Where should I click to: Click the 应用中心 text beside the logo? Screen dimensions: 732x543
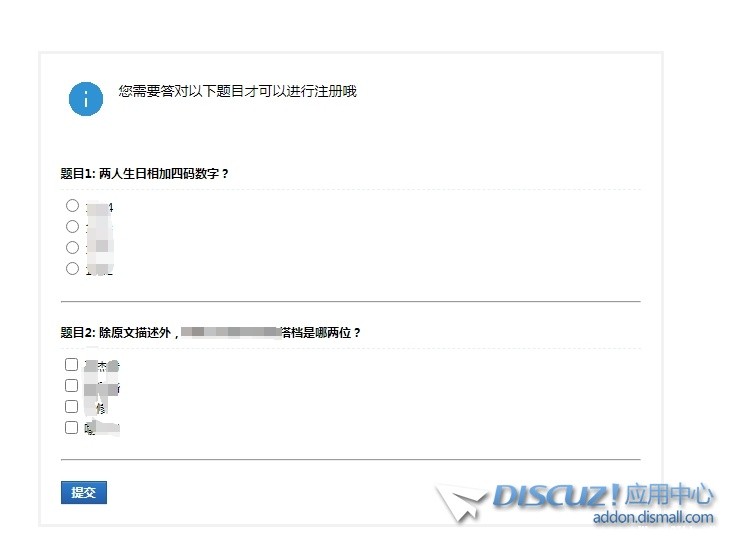pyautogui.click(x=669, y=495)
